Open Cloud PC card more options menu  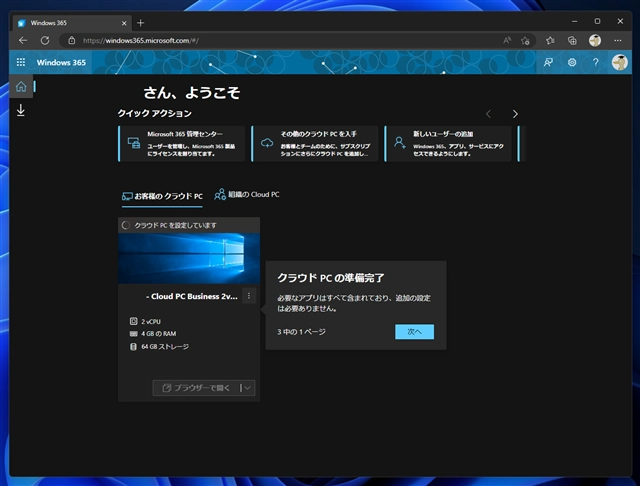[x=249, y=296]
